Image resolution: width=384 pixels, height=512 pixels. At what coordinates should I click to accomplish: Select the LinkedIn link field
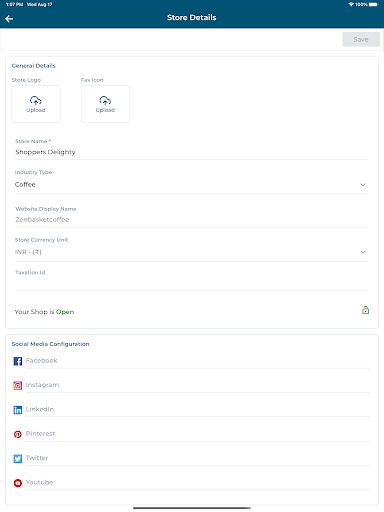pyautogui.click(x=198, y=410)
